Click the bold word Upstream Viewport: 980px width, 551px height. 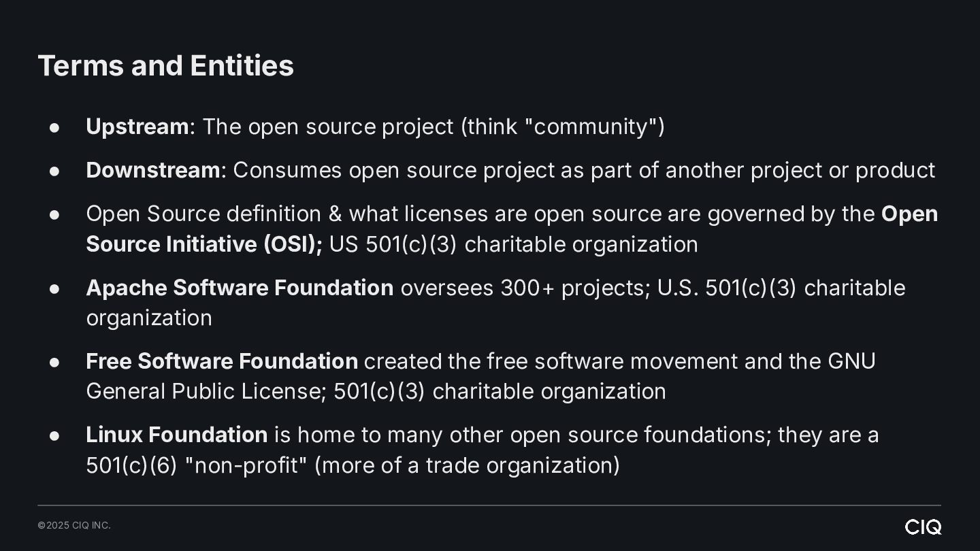pos(137,127)
